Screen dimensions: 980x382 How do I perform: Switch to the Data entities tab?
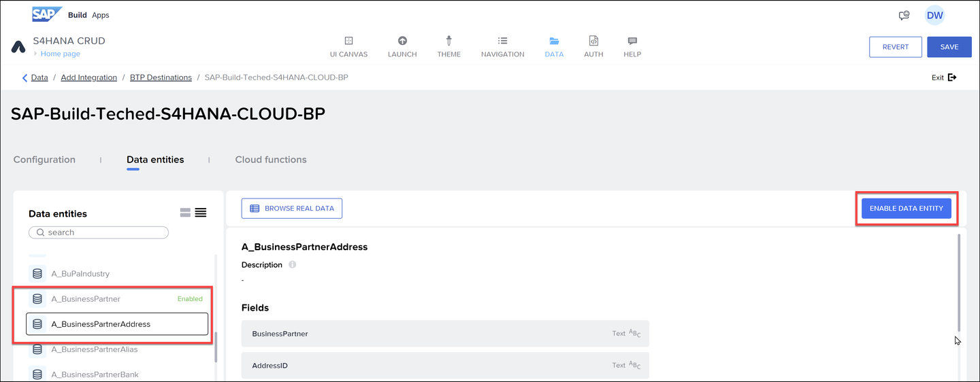pyautogui.click(x=155, y=160)
